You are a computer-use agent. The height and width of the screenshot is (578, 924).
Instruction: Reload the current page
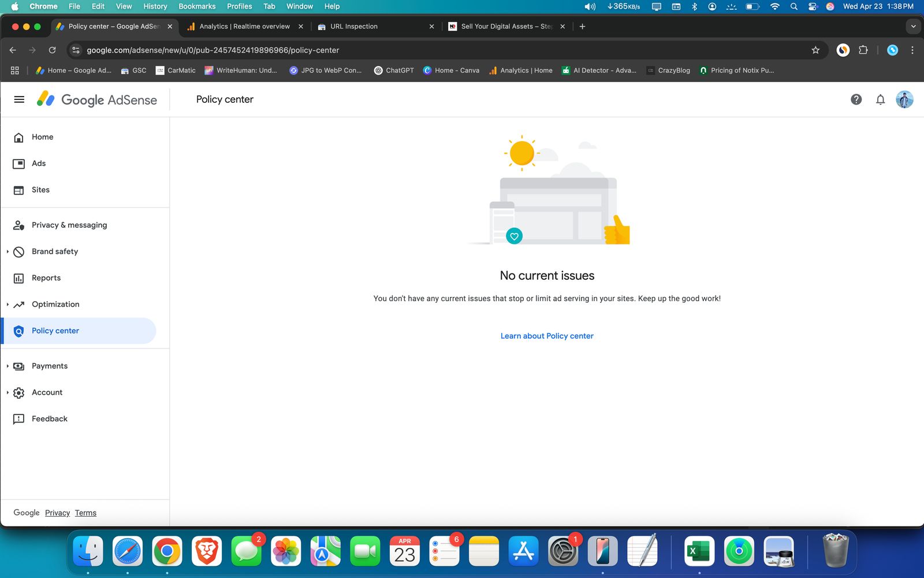pos(52,50)
